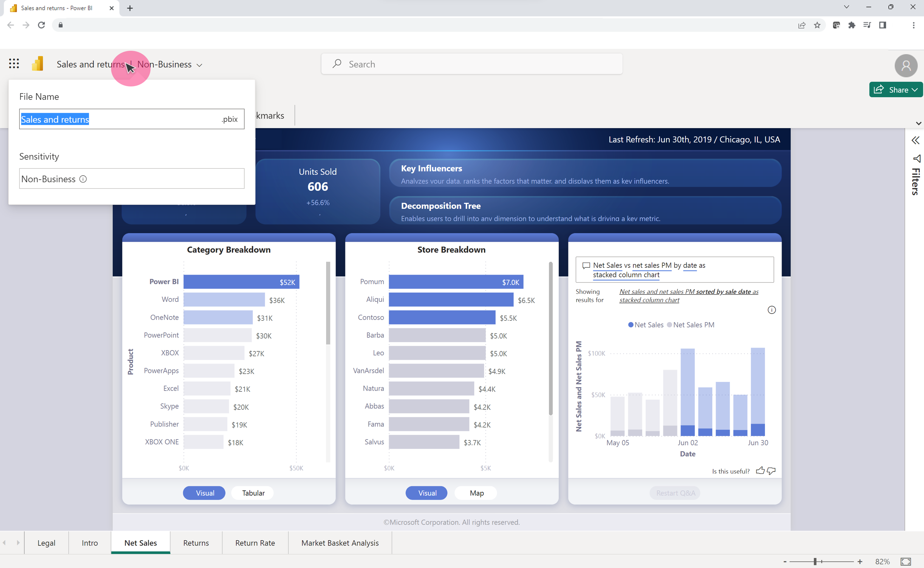The width and height of the screenshot is (924, 568).
Task: Select the Net Sales page tab
Action: [140, 543]
